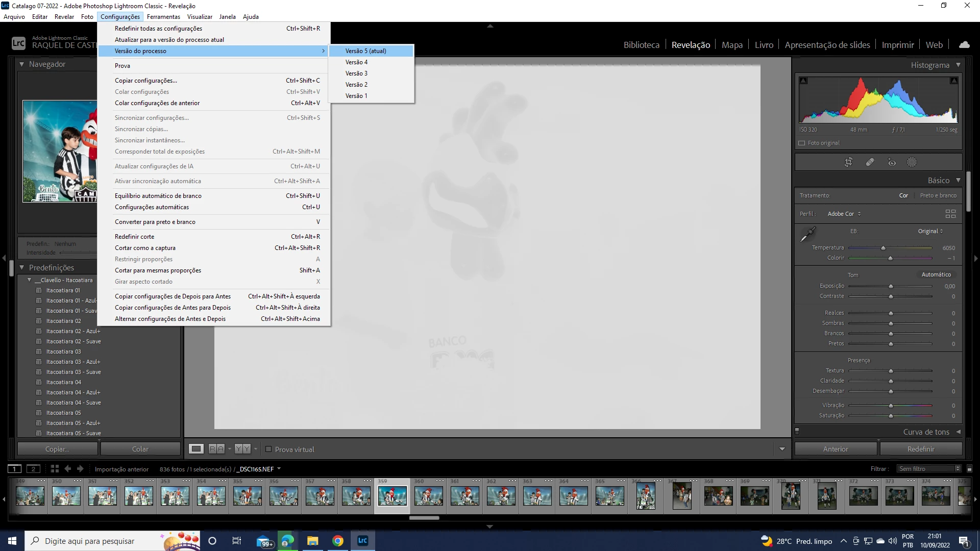Pick the white balance eyedropper
This screenshot has width=980, height=551.
(x=807, y=235)
